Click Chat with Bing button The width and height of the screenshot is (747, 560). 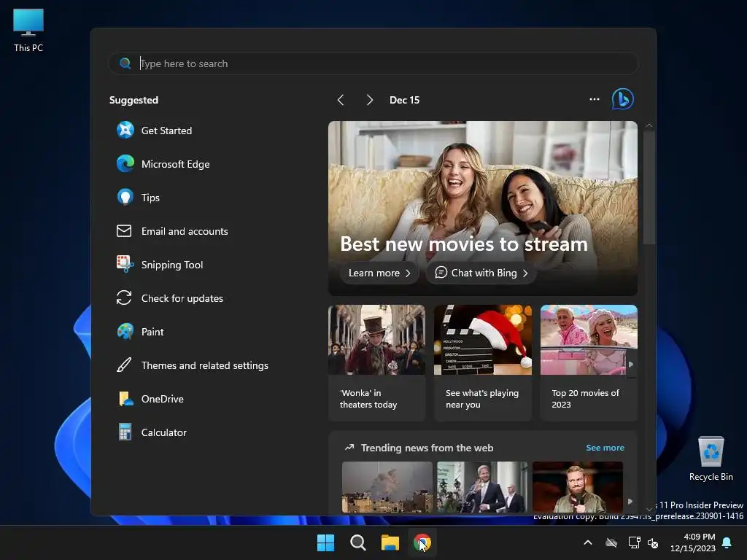pos(481,273)
